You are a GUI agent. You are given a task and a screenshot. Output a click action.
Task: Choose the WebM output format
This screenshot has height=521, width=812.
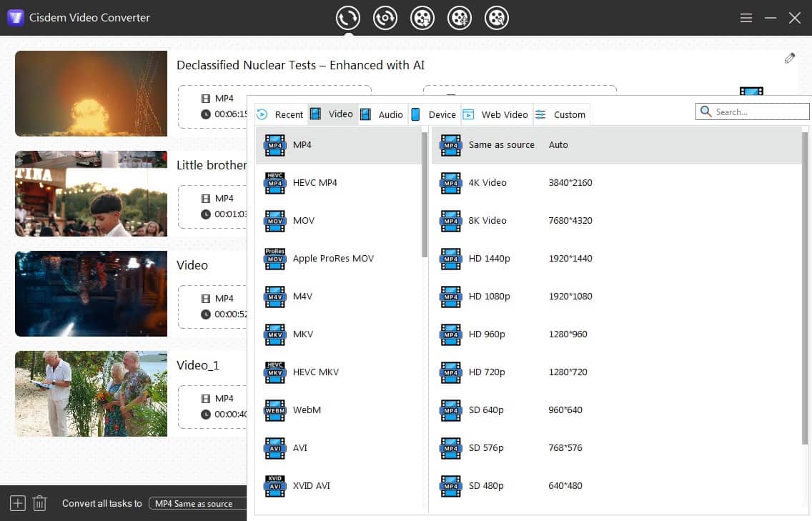(x=307, y=410)
